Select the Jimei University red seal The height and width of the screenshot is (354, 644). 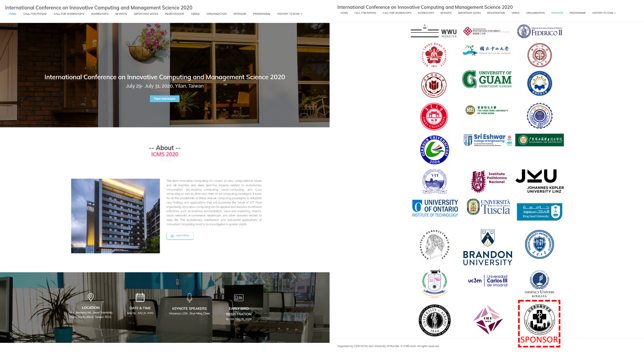434,116
